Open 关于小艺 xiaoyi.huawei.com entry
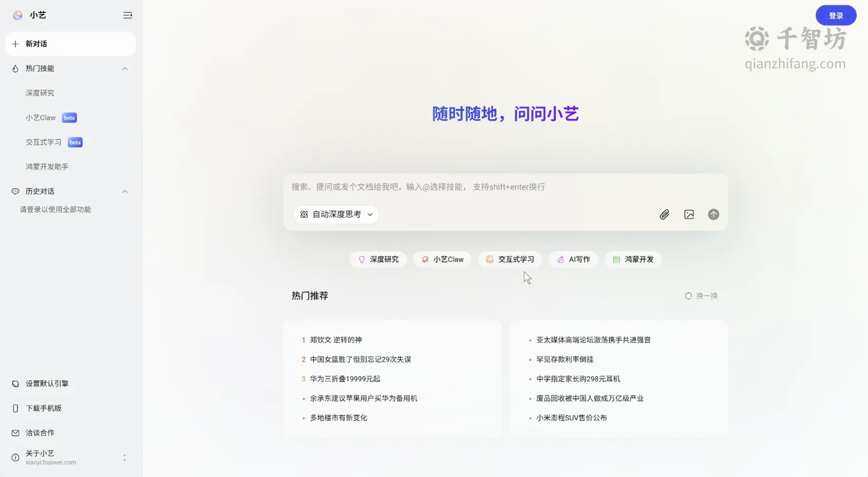The height and width of the screenshot is (477, 868). (x=51, y=458)
